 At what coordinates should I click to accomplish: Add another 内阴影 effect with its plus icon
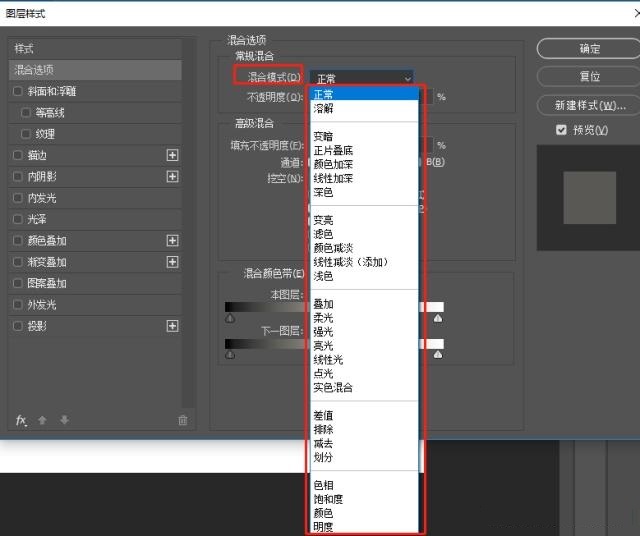pyautogui.click(x=172, y=176)
